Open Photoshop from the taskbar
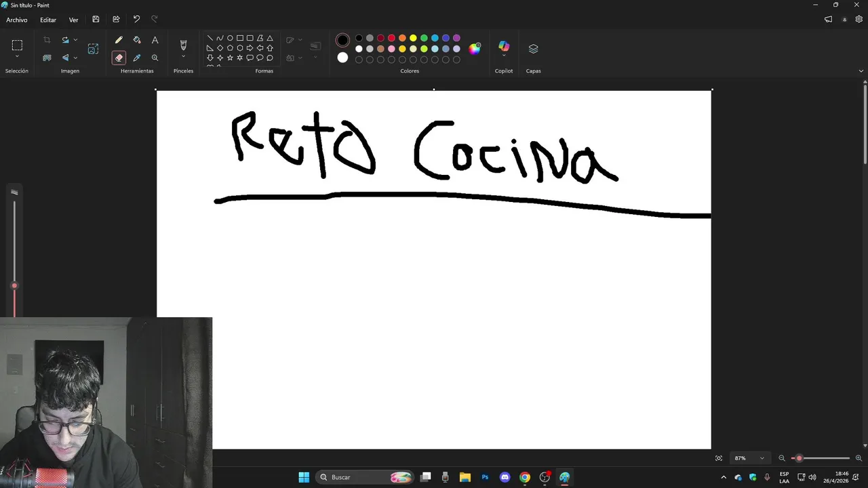The image size is (868, 488). (485, 477)
